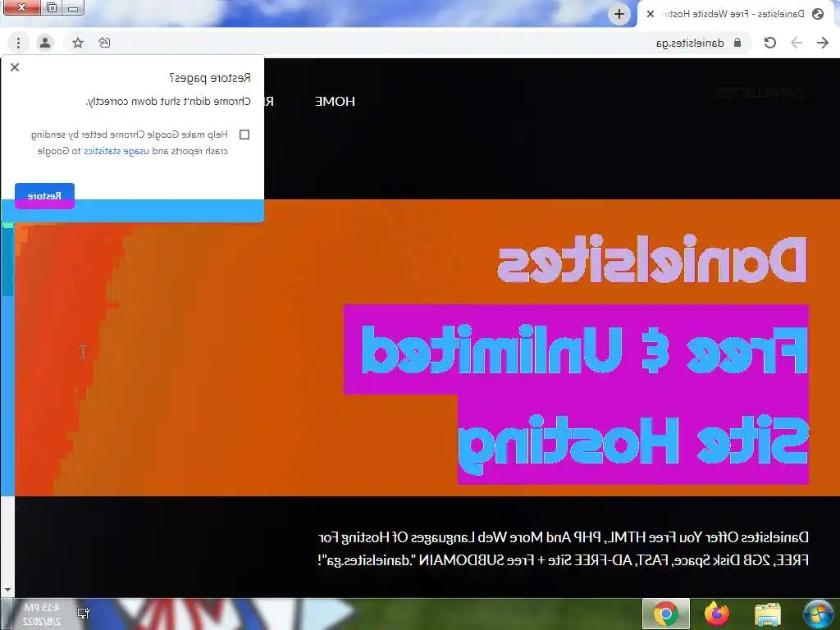Click the Free & Unlimited heading
Image resolution: width=840 pixels, height=630 pixels.
[584, 349]
